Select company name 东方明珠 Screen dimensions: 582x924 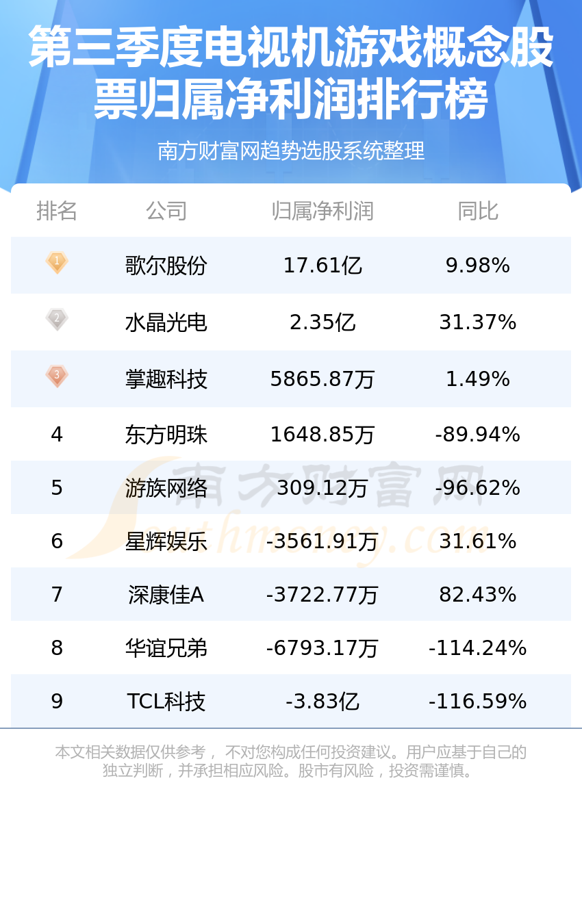[166, 435]
